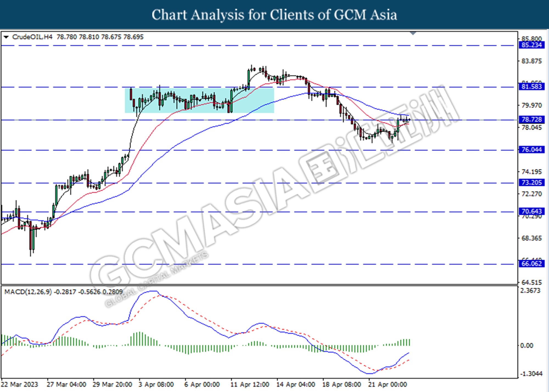
Task: Select the 73.205 price level label
Action: [x=531, y=183]
